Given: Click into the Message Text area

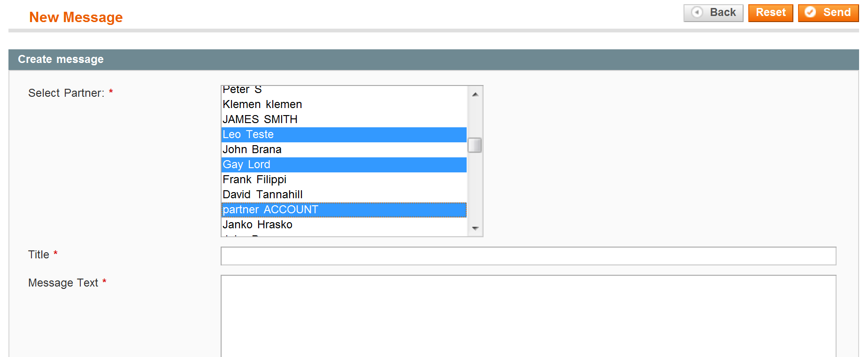Looking at the screenshot, I should pos(528,316).
